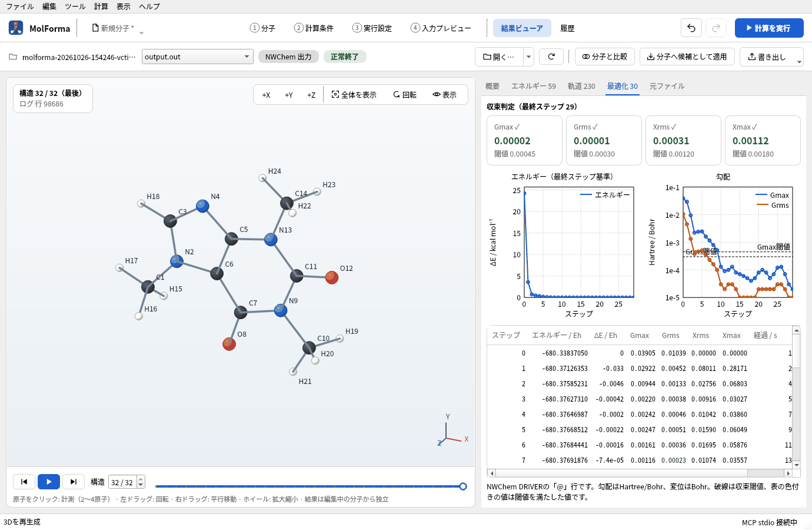Screen dimensions: 812x530
Task: Increment the 構造 structure number spinner
Action: point(141,479)
